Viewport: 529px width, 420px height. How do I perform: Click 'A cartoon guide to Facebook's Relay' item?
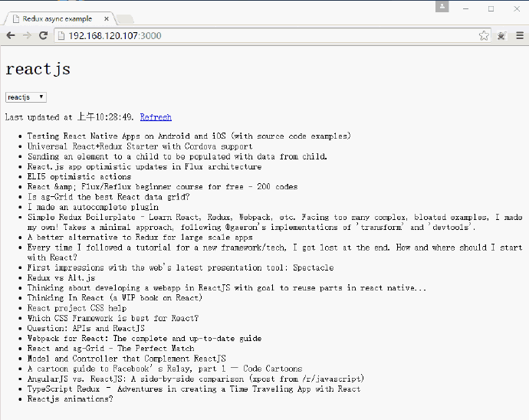point(165,369)
